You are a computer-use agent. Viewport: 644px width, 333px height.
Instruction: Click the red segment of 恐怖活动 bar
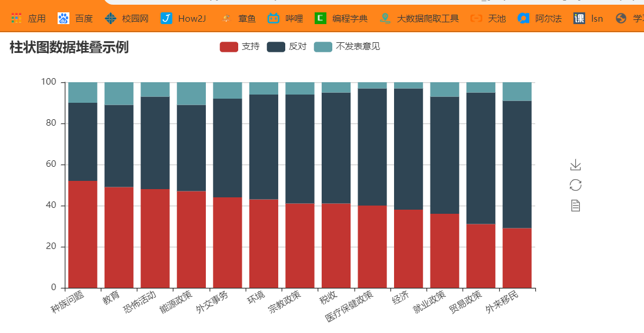[155, 238]
